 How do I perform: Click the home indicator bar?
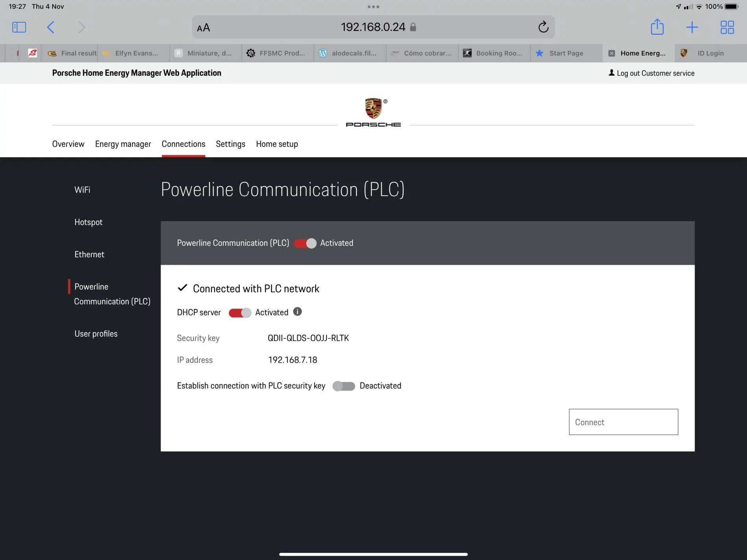pyautogui.click(x=373, y=554)
